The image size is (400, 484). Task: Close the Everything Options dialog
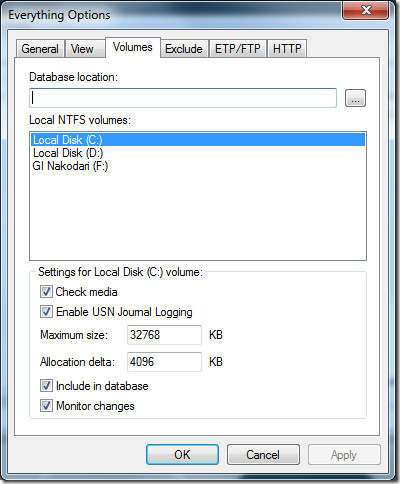coord(366,10)
